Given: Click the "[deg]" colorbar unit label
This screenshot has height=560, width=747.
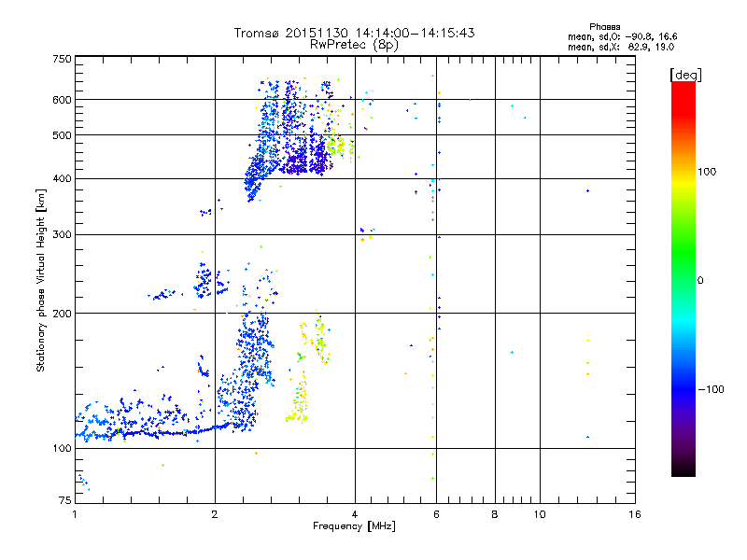Looking at the screenshot, I should 685,75.
